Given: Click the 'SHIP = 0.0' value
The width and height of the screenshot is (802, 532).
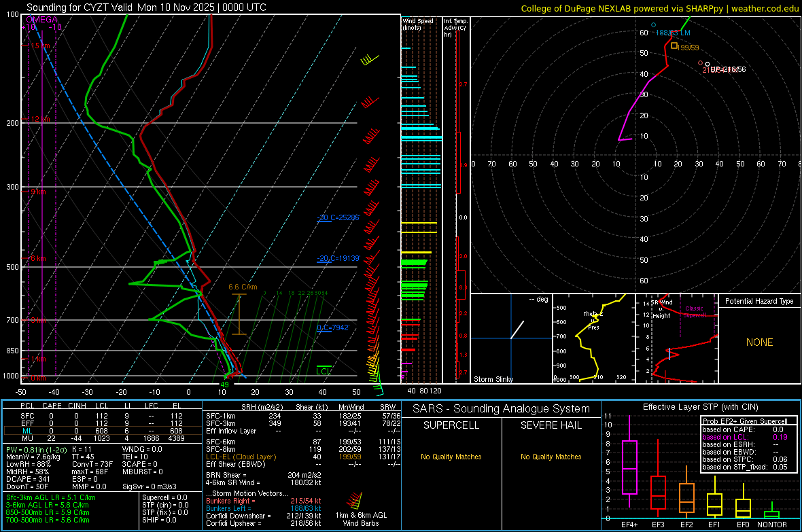Looking at the screenshot, I should tap(159, 520).
